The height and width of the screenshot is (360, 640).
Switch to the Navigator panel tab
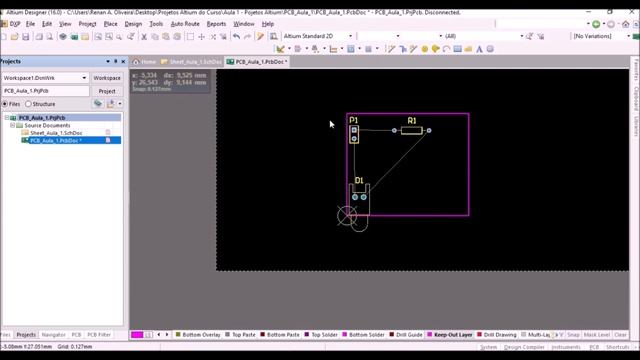point(53,335)
